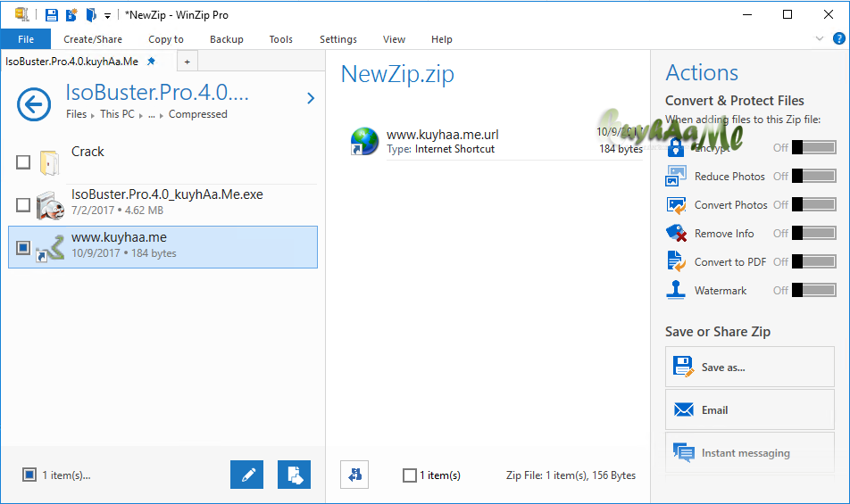Select the IsoBuster.Pro.4.0.kuyhAa.Me folder tab
The image size is (850, 504).
[71, 62]
